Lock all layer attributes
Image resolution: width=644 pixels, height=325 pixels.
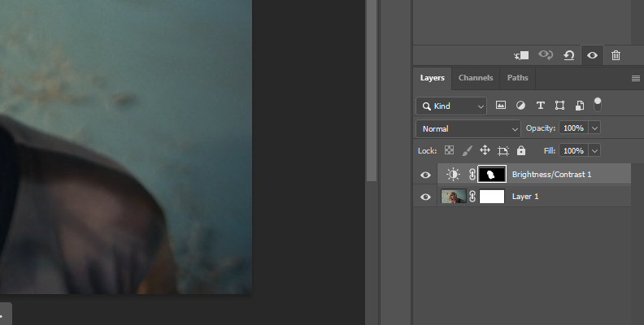(x=521, y=150)
